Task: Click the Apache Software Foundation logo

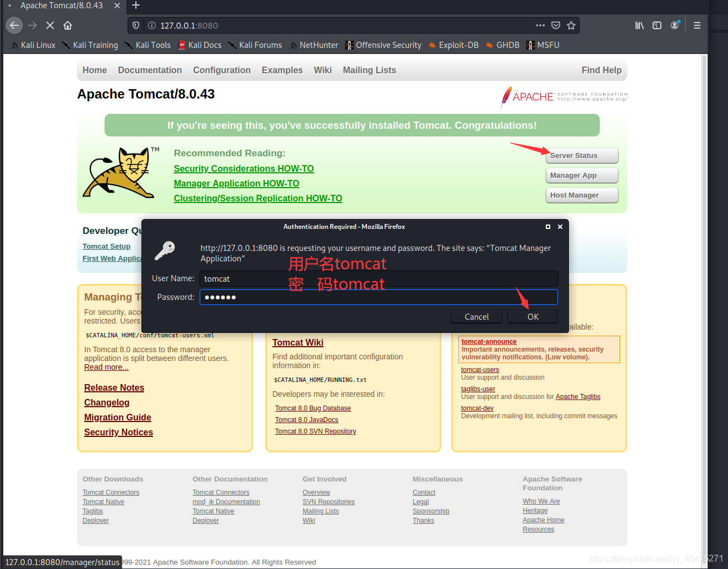Action: click(564, 97)
